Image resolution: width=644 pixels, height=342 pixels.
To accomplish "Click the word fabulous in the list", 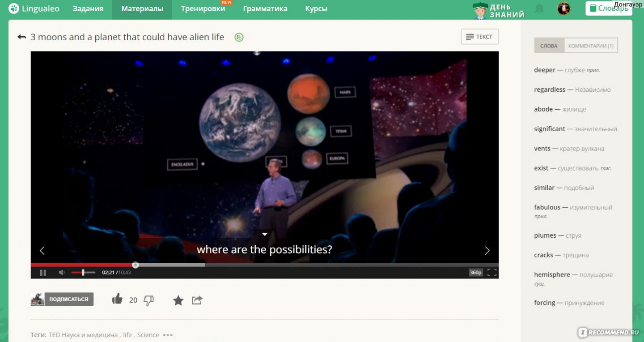I will pos(547,207).
